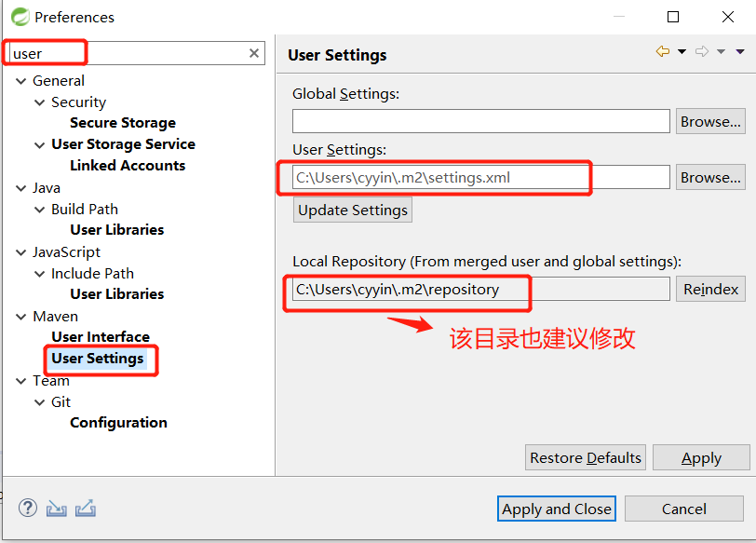Collapse the Build Path node

coord(39,210)
